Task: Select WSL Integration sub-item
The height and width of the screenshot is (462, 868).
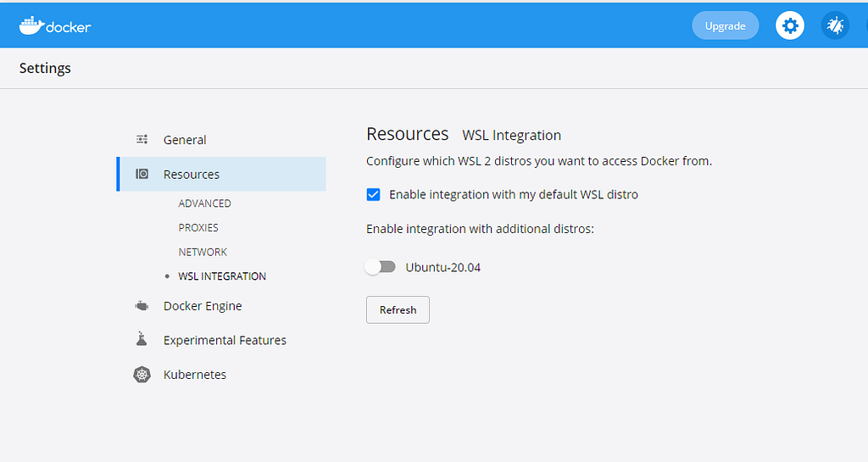Action: coord(222,276)
